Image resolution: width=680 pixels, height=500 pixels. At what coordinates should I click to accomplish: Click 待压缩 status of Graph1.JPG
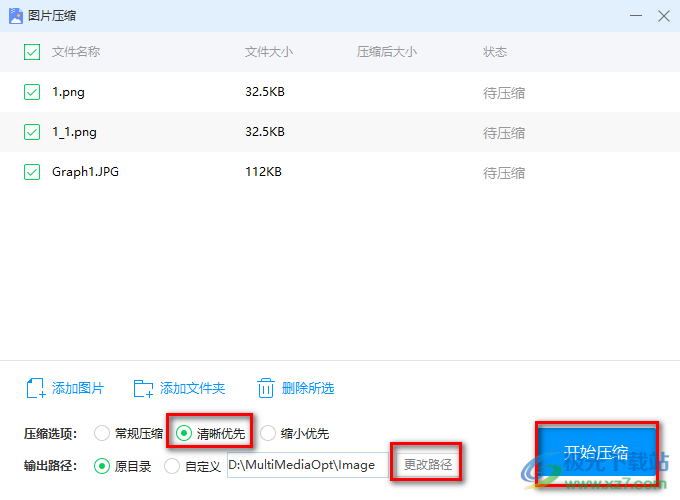(x=504, y=173)
